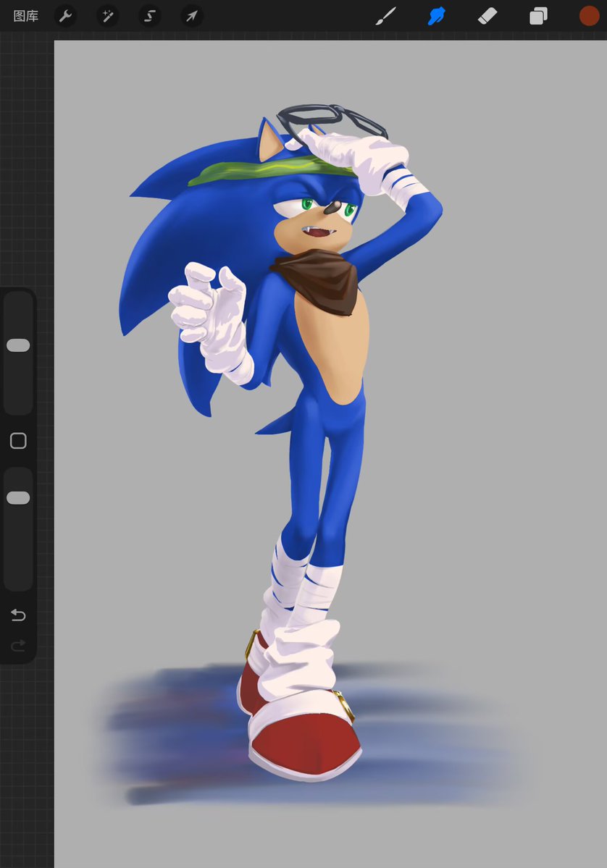The height and width of the screenshot is (868, 607).
Task: Click the brush opacity slider handle
Action: [18, 497]
